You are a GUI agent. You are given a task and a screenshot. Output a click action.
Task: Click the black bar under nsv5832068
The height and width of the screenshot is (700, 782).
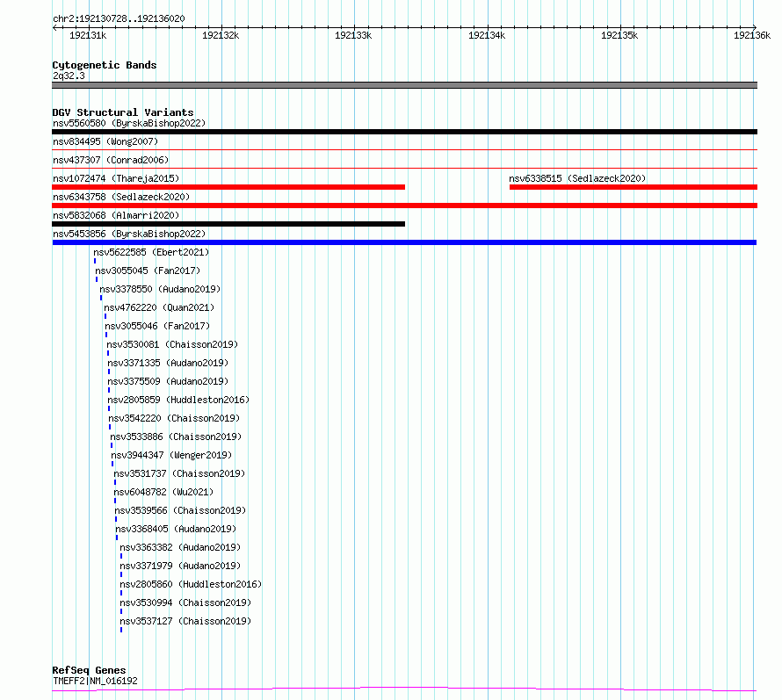tap(228, 224)
